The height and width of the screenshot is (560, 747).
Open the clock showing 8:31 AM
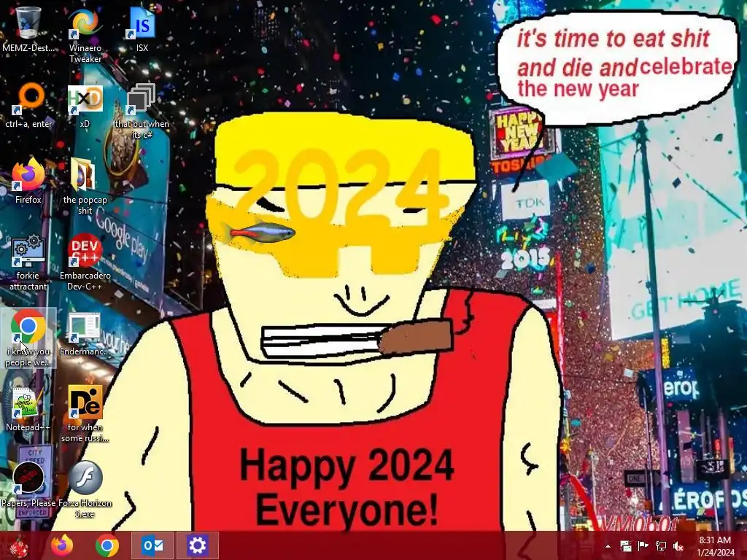click(x=715, y=545)
